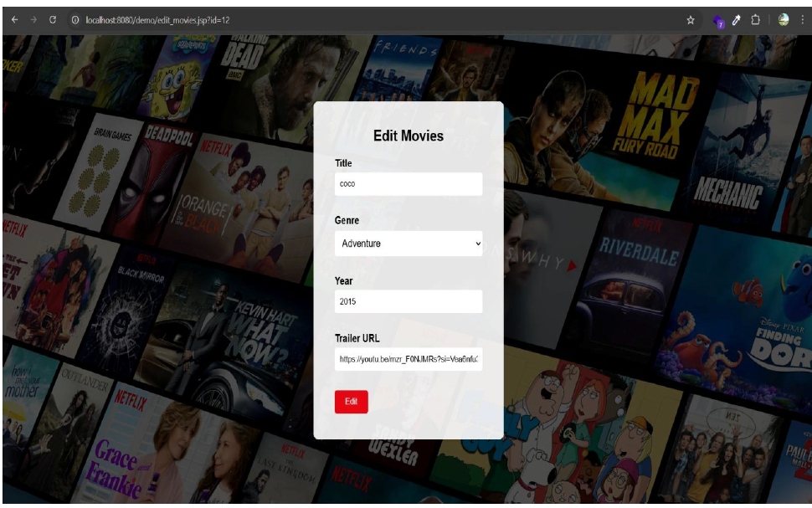Image resolution: width=812 pixels, height=508 pixels.
Task: Submit the form with the red Edit button
Action: [x=351, y=402]
